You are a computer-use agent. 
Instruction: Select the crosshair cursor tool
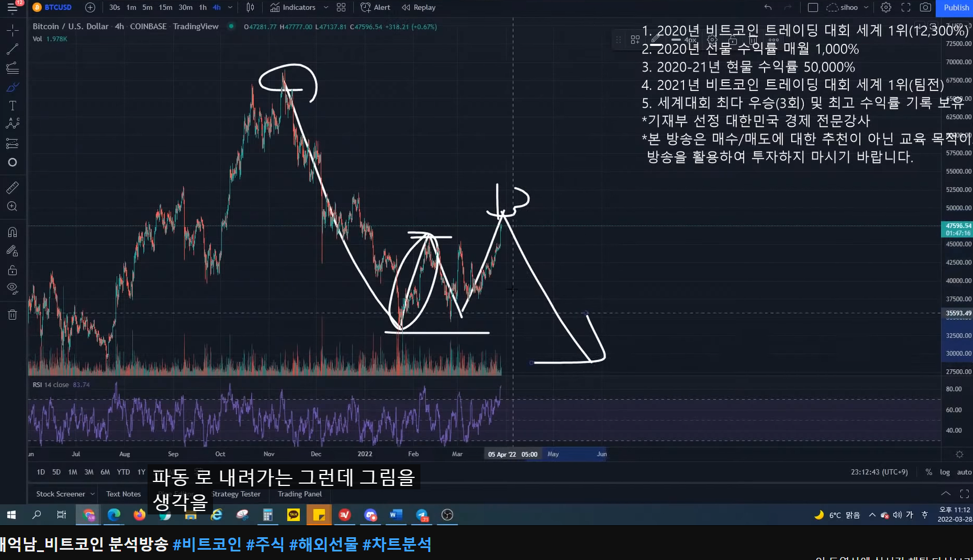13,30
